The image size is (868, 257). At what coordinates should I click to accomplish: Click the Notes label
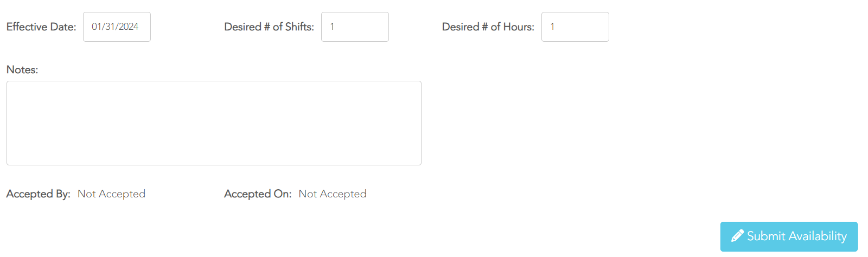[22, 70]
